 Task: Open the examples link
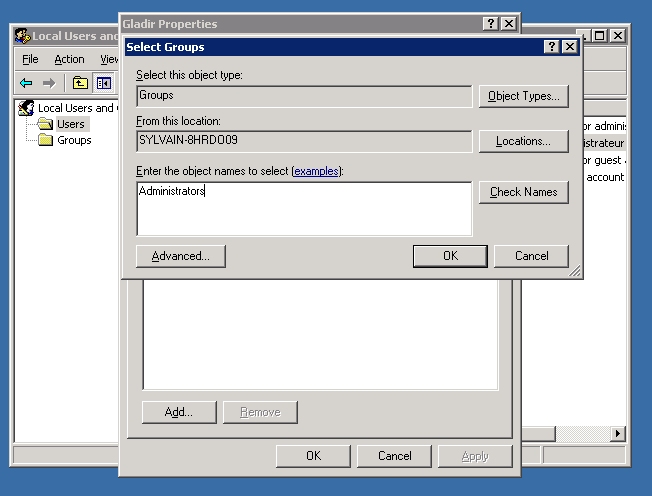click(x=316, y=171)
